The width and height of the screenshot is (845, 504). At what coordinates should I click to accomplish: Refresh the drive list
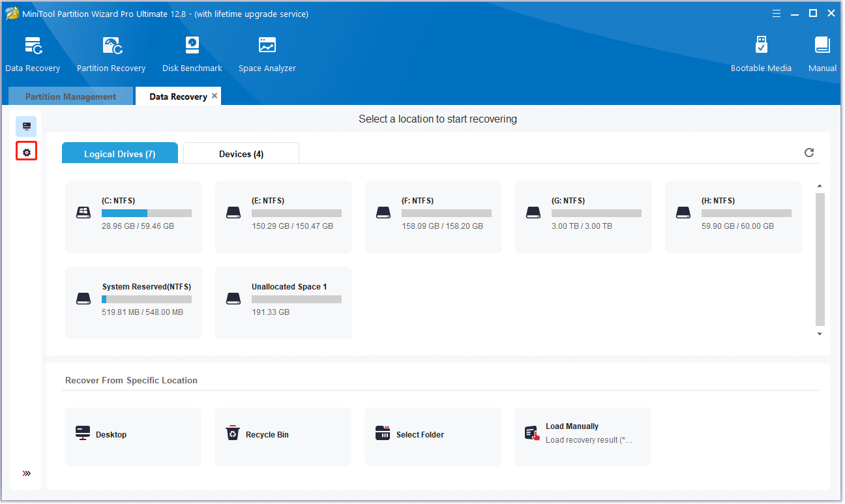[x=809, y=153]
